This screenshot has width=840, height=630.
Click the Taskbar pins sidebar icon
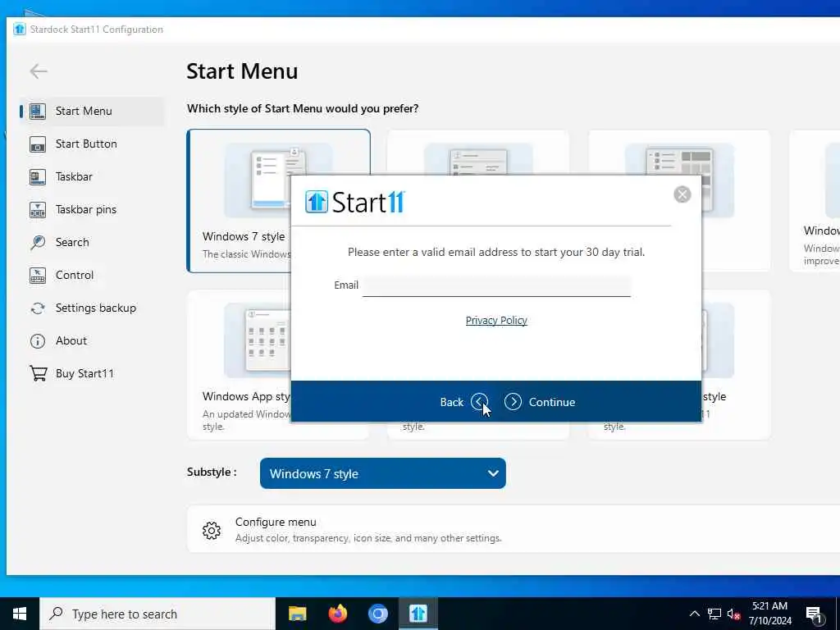[38, 209]
